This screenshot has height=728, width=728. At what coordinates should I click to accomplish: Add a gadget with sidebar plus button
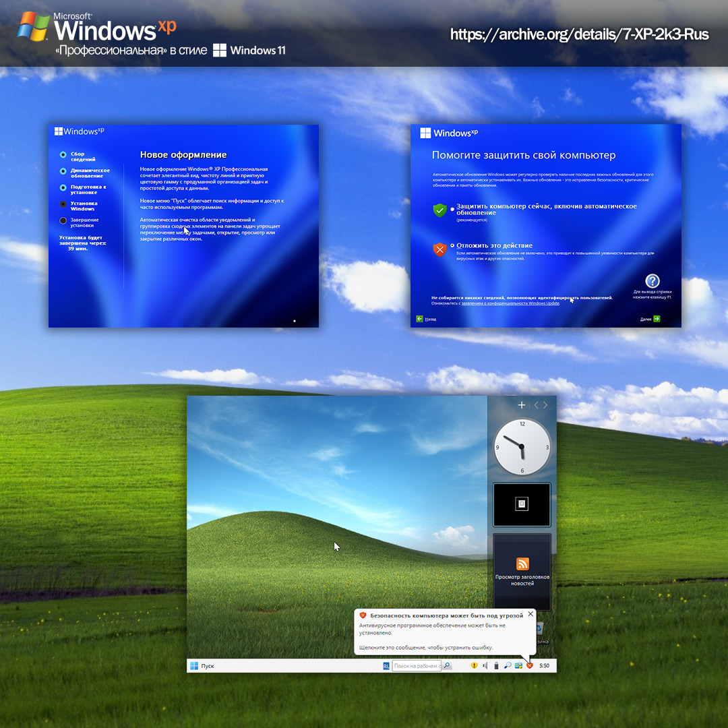click(x=521, y=405)
